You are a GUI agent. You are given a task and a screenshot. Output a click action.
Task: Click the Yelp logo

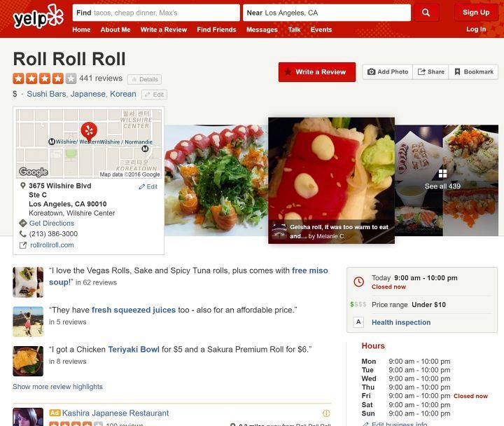click(38, 16)
